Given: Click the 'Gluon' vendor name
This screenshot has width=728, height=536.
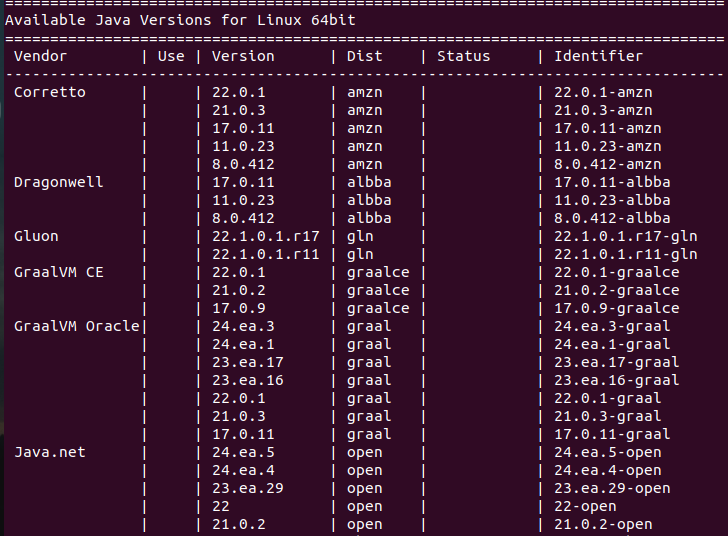Looking at the screenshot, I should click(x=36, y=236).
